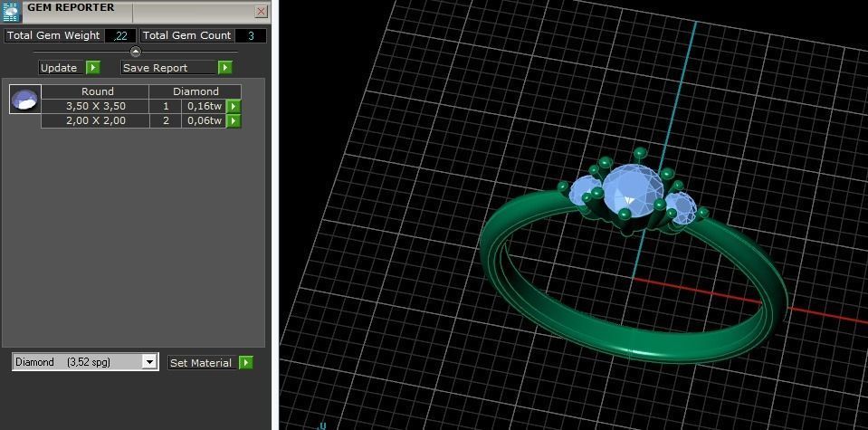Select the round gem thumbnail icon
The image size is (868, 430).
coord(25,100)
